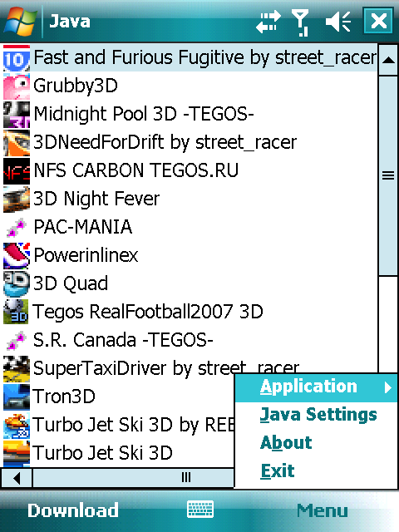Select 3DNeedForDrift by street_racer
The image size is (399, 532).
coord(165,142)
